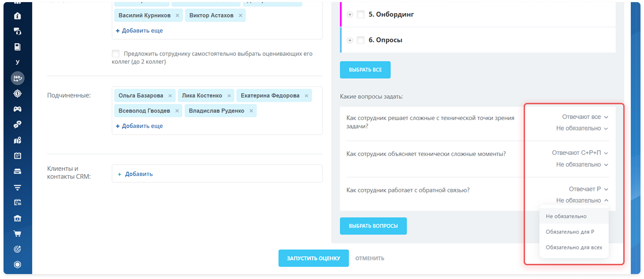Check the '5. Онбординг' checkbox

(x=361, y=14)
